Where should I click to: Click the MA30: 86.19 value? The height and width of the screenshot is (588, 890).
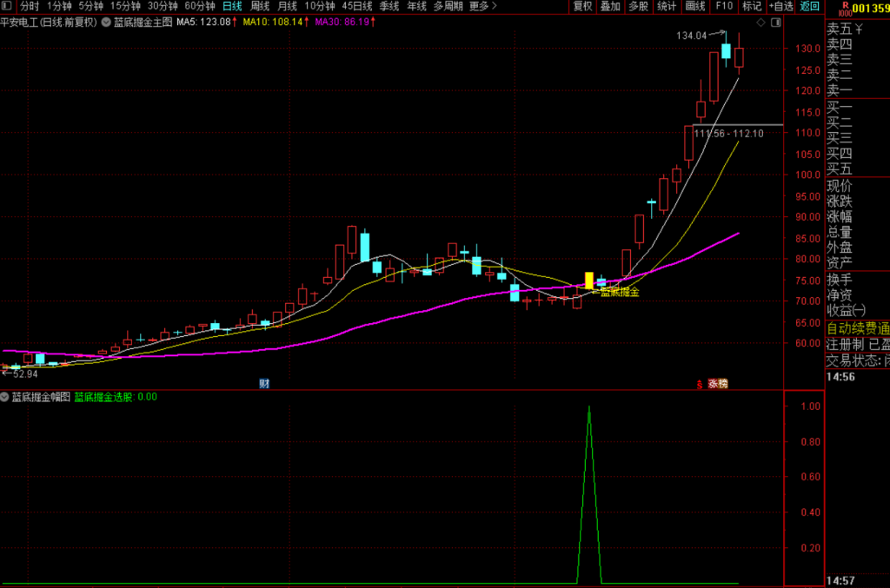pyautogui.click(x=342, y=22)
